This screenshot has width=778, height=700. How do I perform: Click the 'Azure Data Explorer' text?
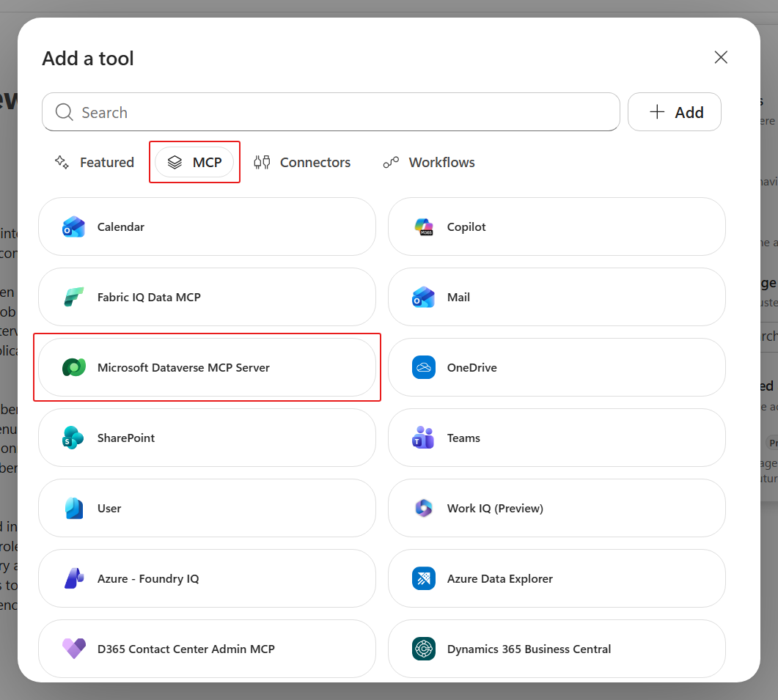499,578
